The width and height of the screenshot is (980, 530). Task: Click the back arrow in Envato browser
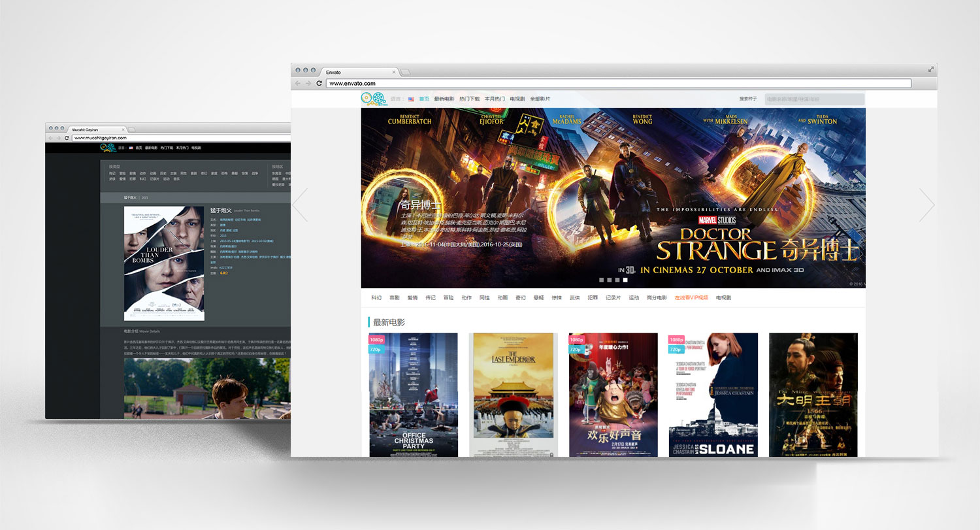298,84
